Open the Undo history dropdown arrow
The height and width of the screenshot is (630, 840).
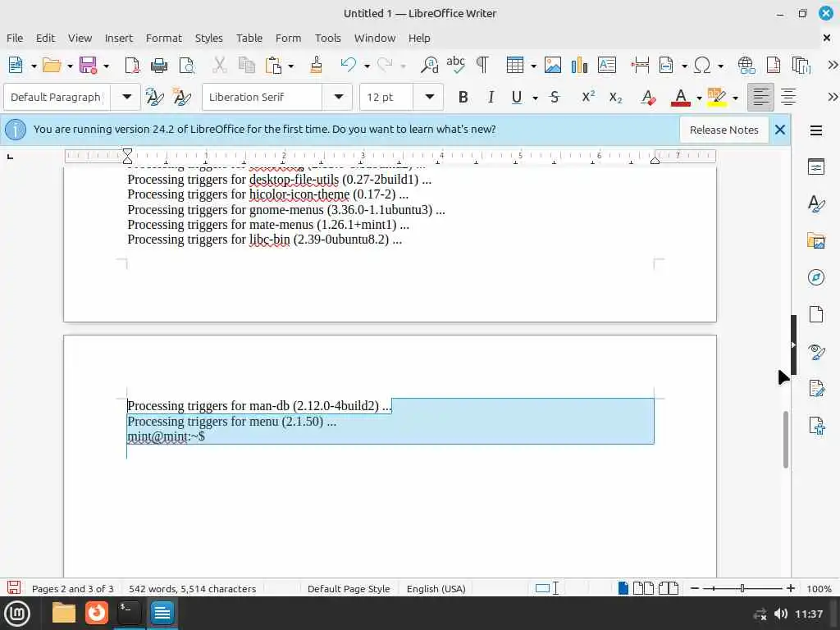pyautogui.click(x=367, y=66)
